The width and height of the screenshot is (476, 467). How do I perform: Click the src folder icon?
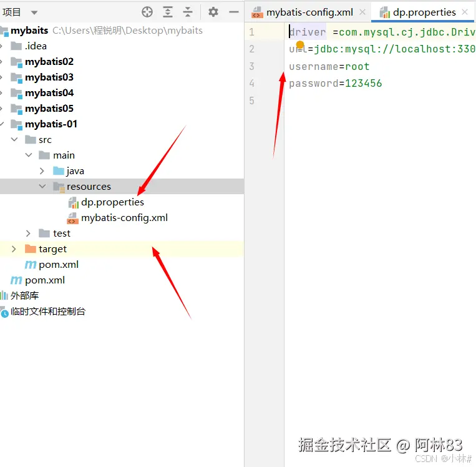tap(31, 140)
